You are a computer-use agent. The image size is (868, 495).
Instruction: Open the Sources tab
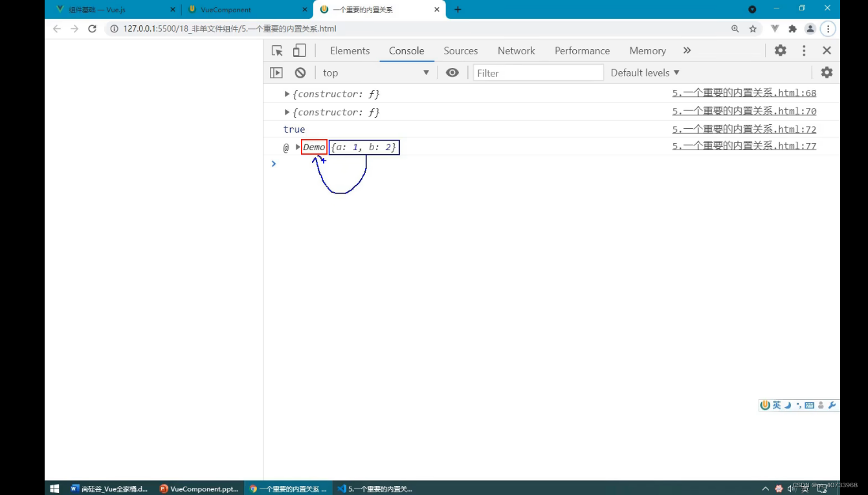tap(460, 50)
